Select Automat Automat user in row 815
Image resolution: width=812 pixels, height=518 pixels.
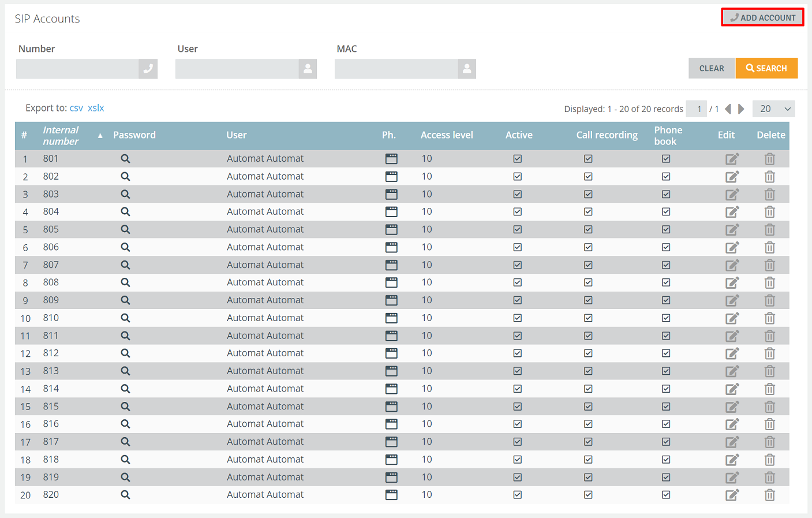click(x=265, y=407)
